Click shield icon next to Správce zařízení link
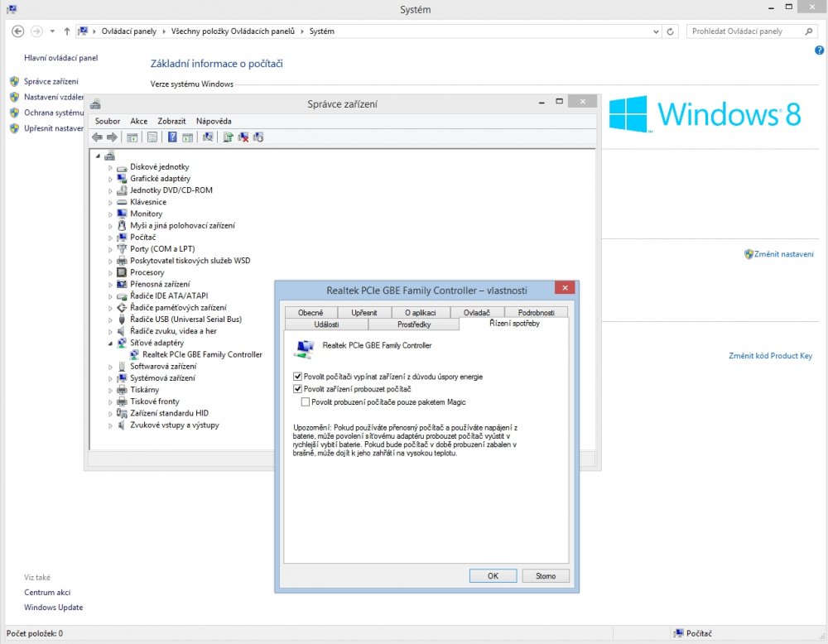The height and width of the screenshot is (644, 828). 14,81
